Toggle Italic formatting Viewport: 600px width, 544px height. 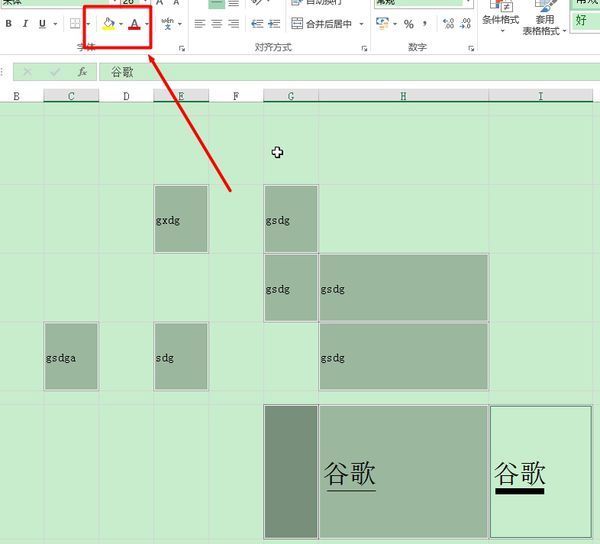pyautogui.click(x=25, y=24)
